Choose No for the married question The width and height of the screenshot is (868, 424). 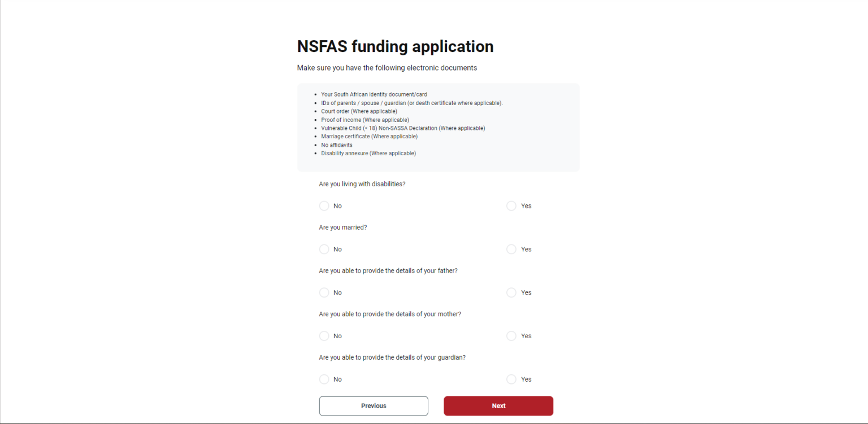pos(324,249)
